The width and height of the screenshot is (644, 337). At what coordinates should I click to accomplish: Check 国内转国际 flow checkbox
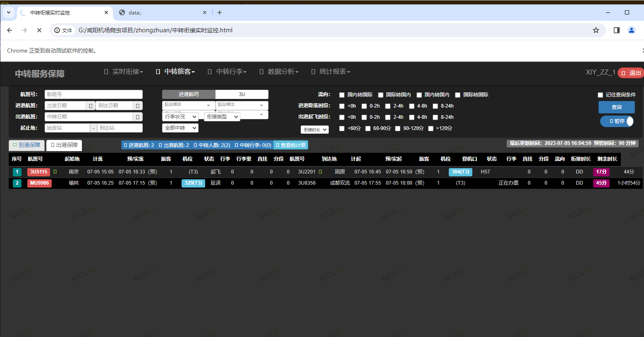tap(342, 95)
